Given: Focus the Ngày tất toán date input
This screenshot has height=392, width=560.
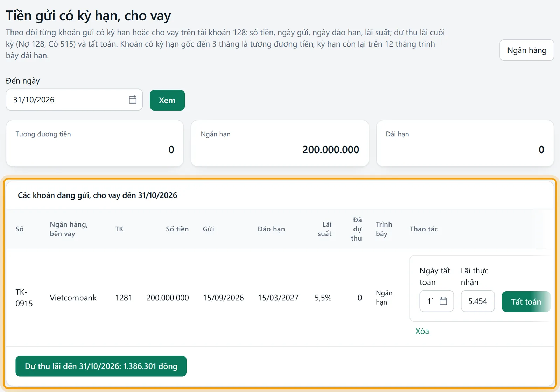Looking at the screenshot, I should pyautogui.click(x=436, y=301).
